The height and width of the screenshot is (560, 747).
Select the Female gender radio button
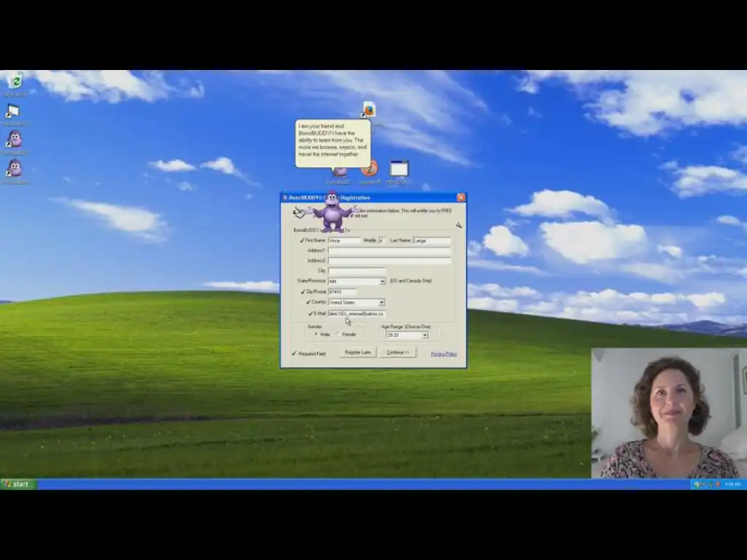tap(338, 335)
